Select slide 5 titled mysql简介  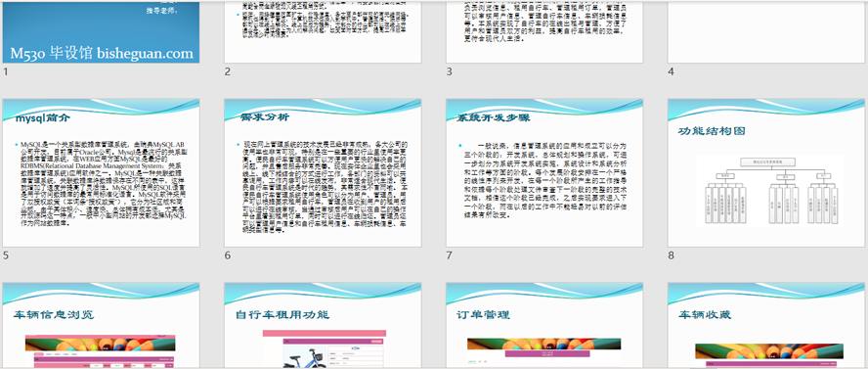click(x=101, y=173)
